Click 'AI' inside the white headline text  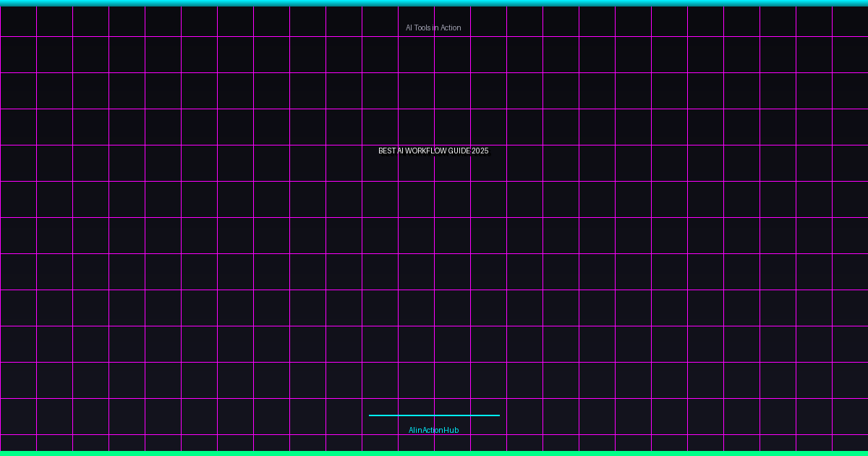400,151
